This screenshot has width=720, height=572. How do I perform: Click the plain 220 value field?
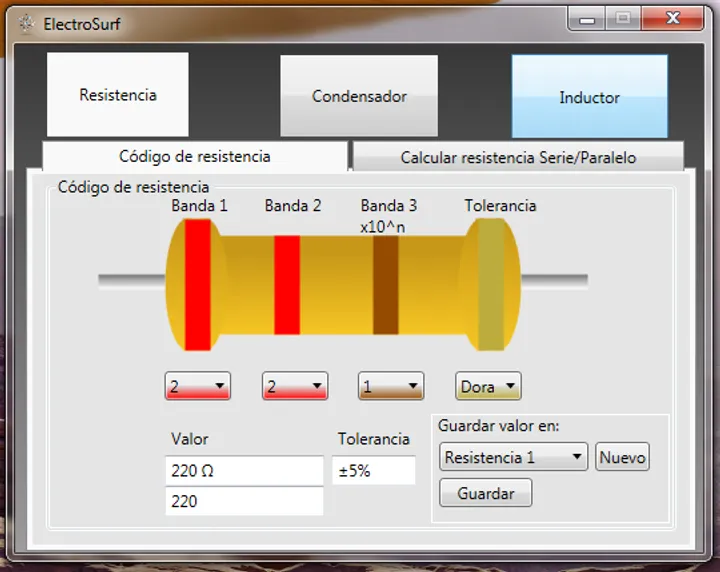coord(244,501)
